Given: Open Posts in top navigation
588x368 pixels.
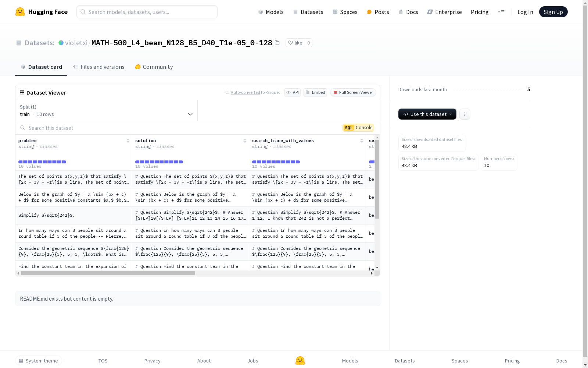Looking at the screenshot, I should (378, 12).
